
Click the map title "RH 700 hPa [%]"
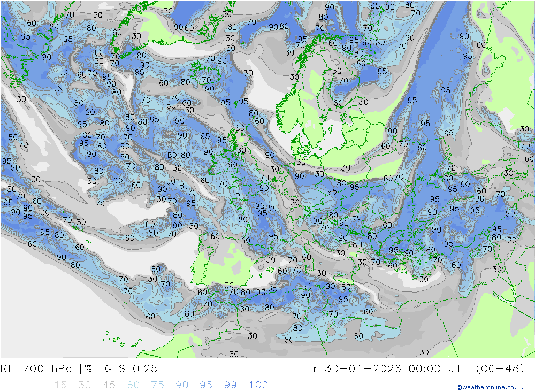tap(49, 369)
